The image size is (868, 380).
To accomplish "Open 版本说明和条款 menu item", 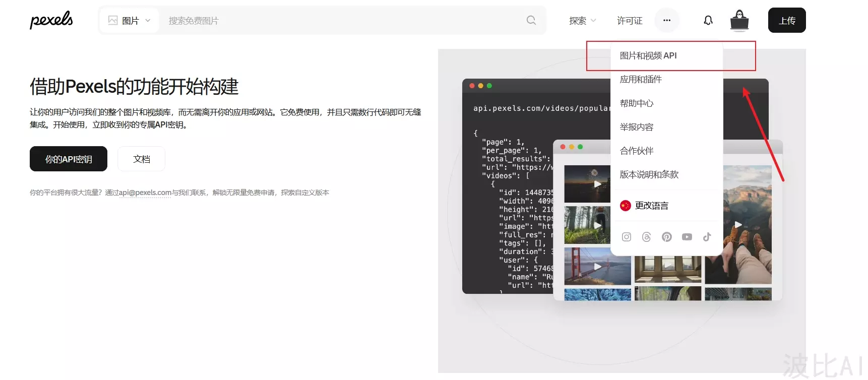I will [x=667, y=174].
